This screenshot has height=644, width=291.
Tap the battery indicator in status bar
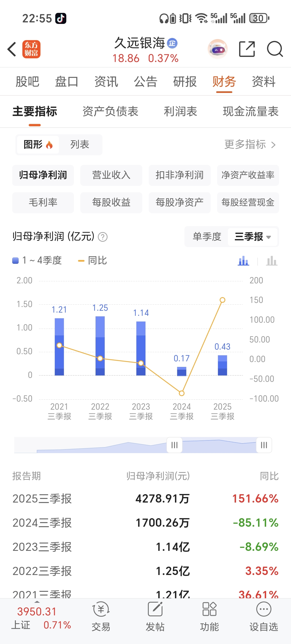click(259, 18)
